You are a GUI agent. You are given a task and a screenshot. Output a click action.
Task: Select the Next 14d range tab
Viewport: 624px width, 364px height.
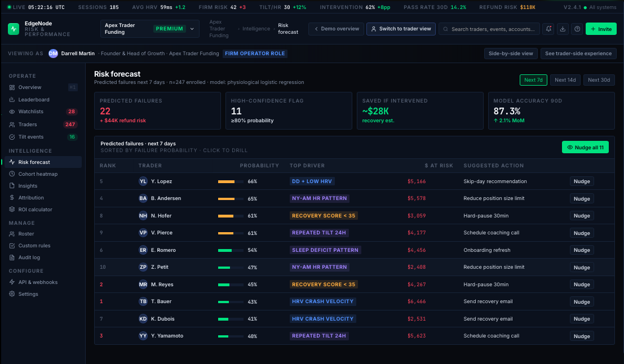click(x=565, y=80)
